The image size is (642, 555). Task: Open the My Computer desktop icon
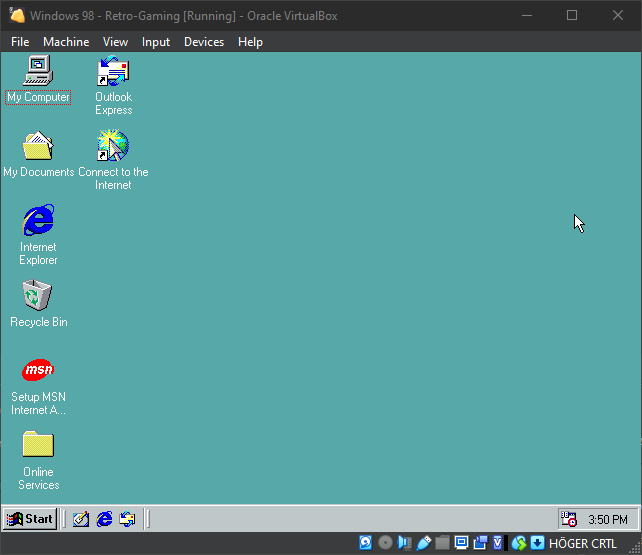pos(38,72)
